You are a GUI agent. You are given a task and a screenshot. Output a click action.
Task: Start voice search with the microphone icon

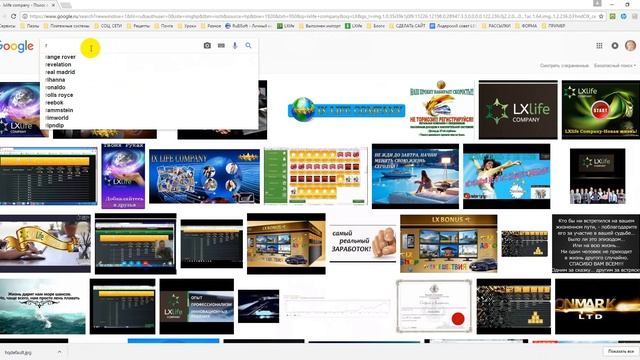[235, 46]
